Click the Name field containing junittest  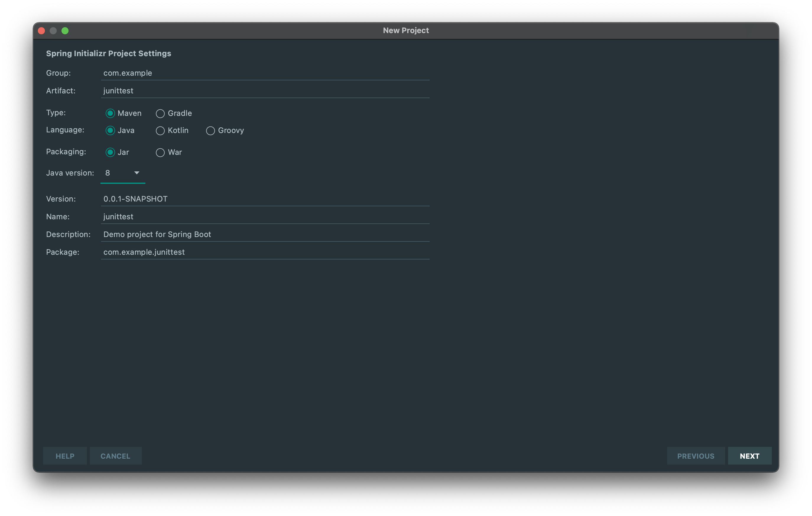(x=265, y=217)
